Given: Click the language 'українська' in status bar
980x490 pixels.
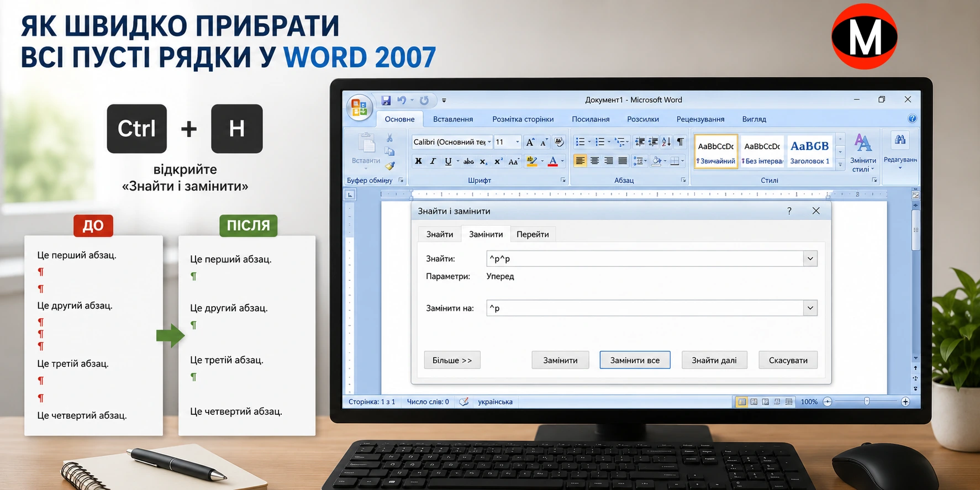Looking at the screenshot, I should click(495, 402).
